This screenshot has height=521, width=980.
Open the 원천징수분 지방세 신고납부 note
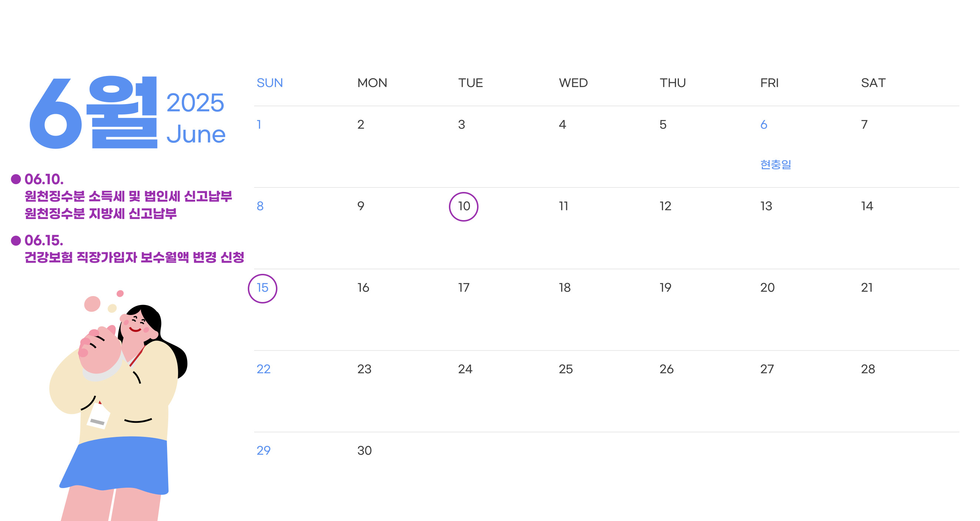100,213
